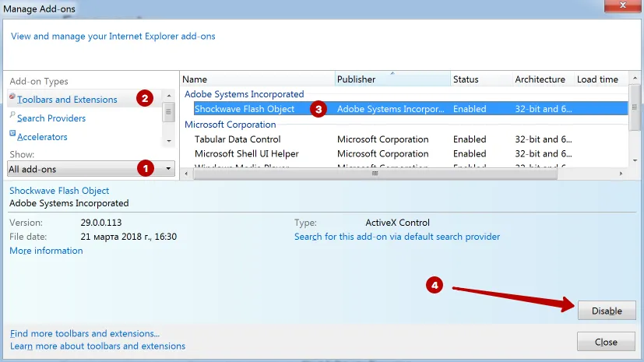
Task: Click 32-bit architecture cell of Shockwave Flash
Action: coord(544,109)
